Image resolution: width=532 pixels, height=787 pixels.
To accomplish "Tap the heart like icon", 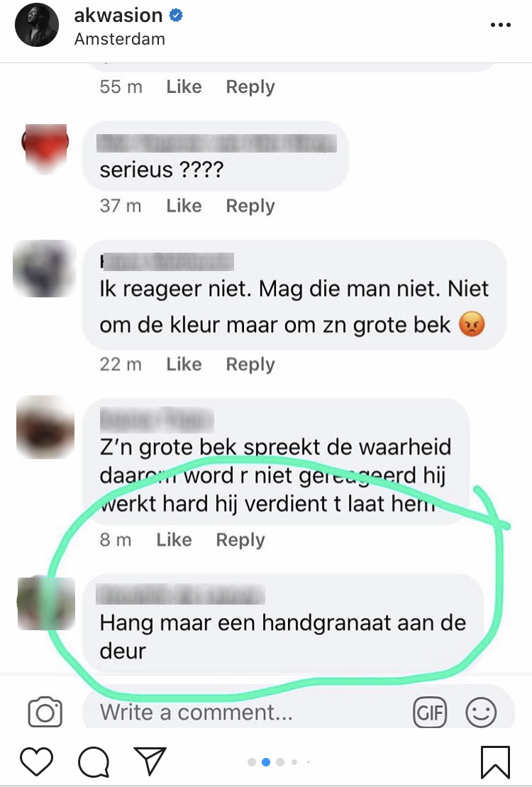I will pyautogui.click(x=37, y=761).
